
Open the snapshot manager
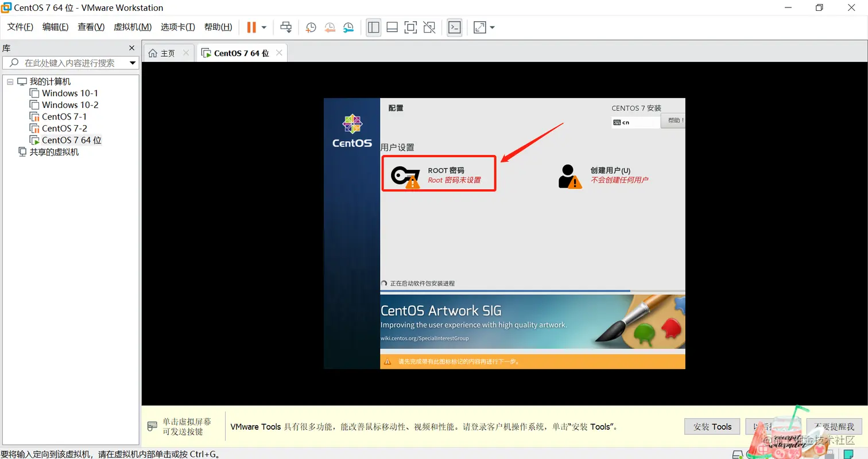348,27
